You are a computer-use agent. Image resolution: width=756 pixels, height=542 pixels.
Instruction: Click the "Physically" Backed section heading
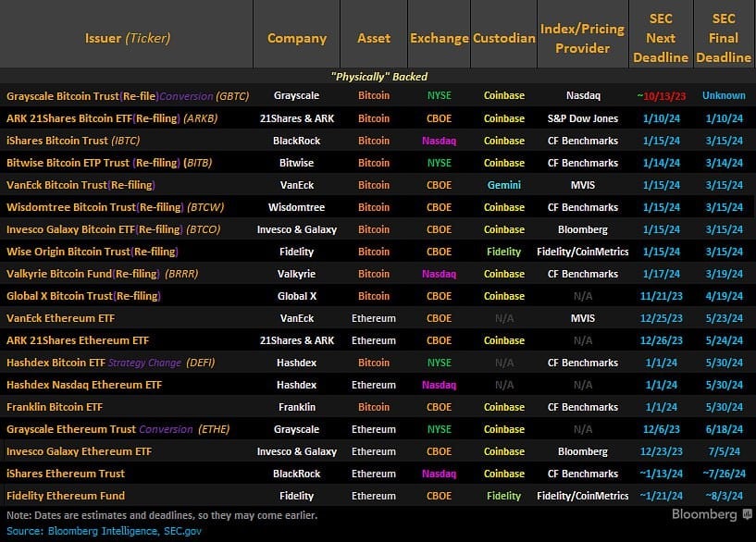pyautogui.click(x=378, y=76)
